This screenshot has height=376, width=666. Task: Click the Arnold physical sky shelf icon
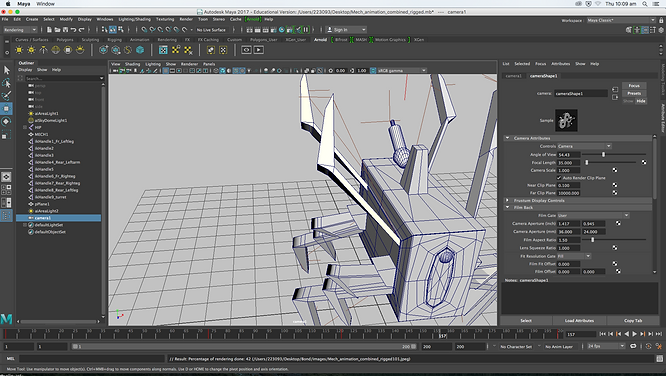80,50
